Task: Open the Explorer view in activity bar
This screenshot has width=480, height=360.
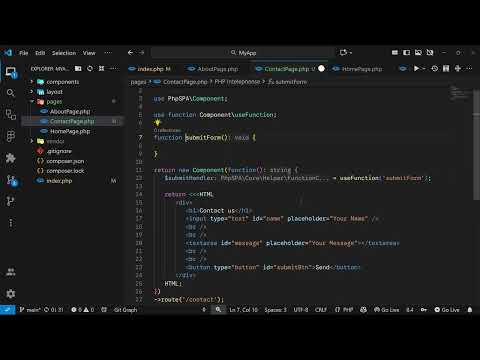Action: pyautogui.click(x=11, y=72)
